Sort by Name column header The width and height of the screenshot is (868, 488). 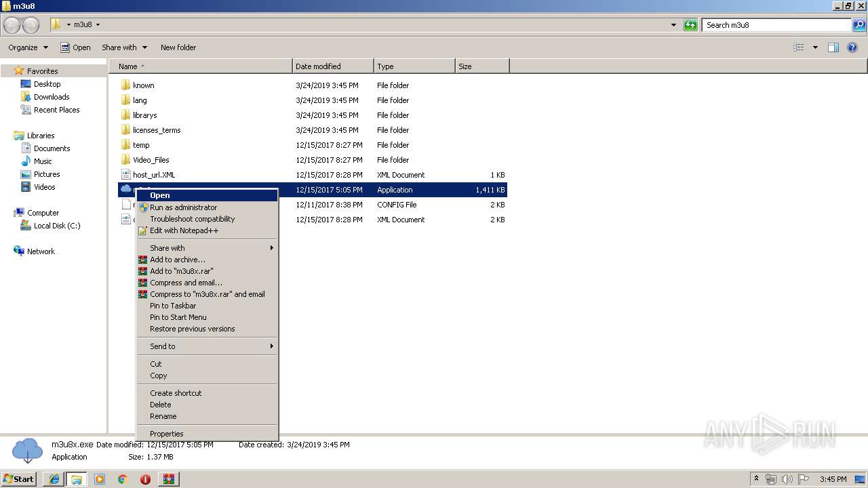click(x=201, y=66)
